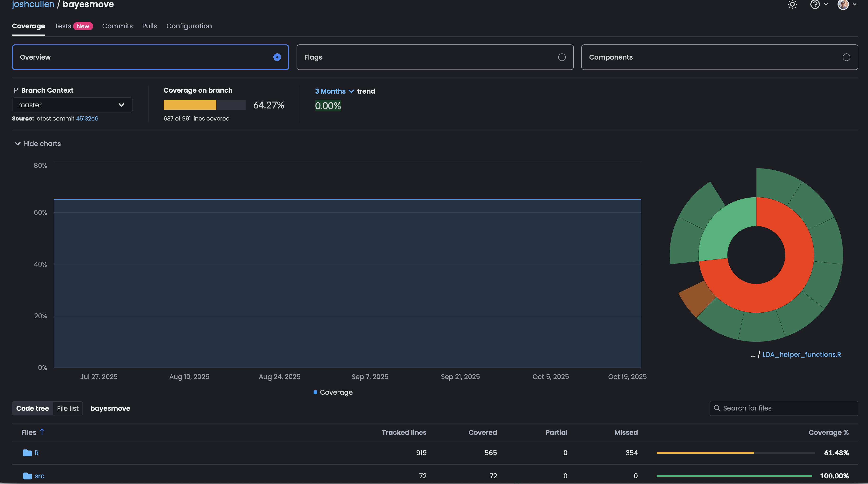Click the src folder icon
The image size is (868, 484).
tap(27, 476)
